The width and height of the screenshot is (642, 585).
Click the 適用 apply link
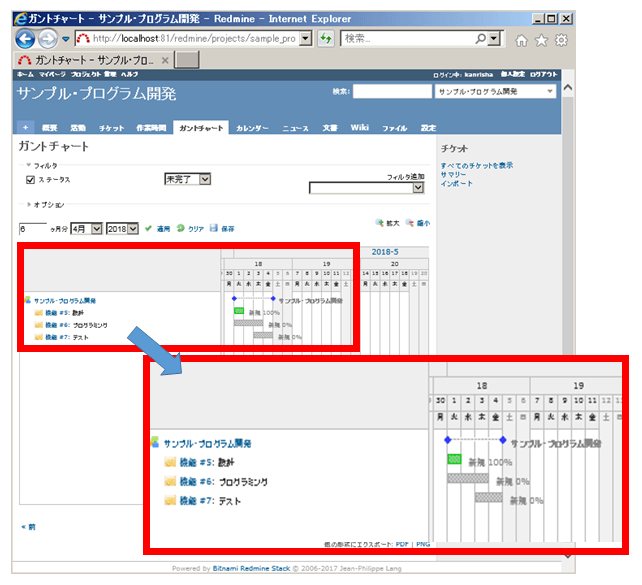pyautogui.click(x=163, y=229)
